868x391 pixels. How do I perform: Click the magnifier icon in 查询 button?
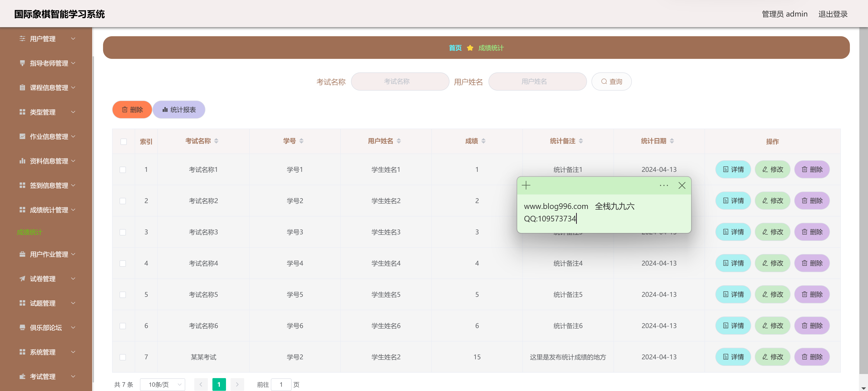pyautogui.click(x=604, y=82)
